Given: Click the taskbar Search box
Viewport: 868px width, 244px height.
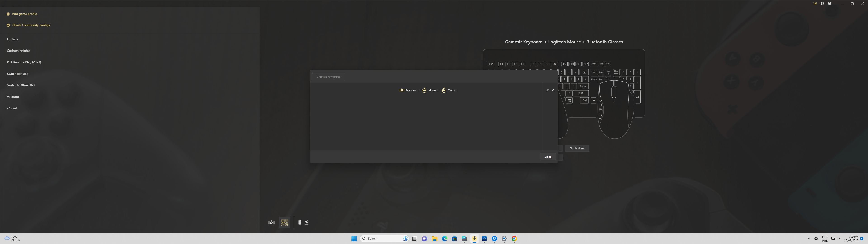Looking at the screenshot, I should (x=384, y=239).
